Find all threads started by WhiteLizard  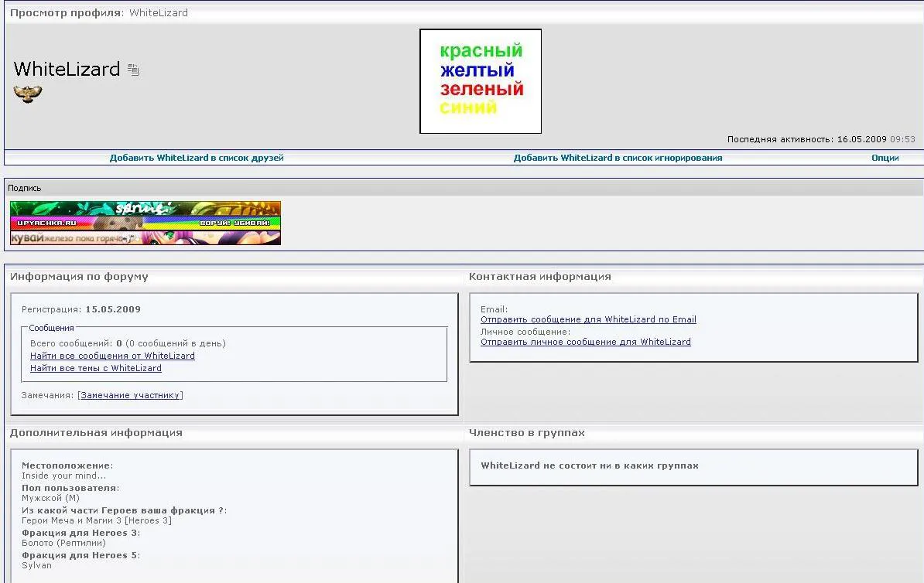click(95, 368)
